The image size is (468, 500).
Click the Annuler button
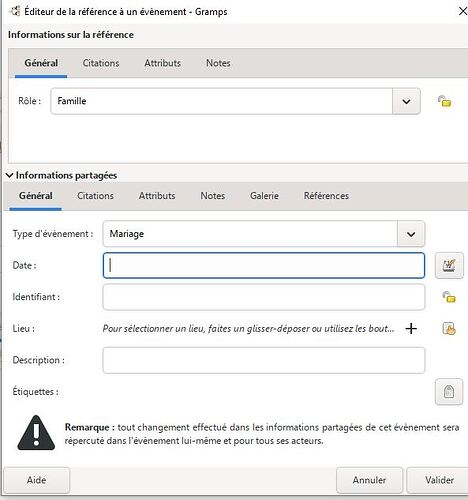[369, 480]
